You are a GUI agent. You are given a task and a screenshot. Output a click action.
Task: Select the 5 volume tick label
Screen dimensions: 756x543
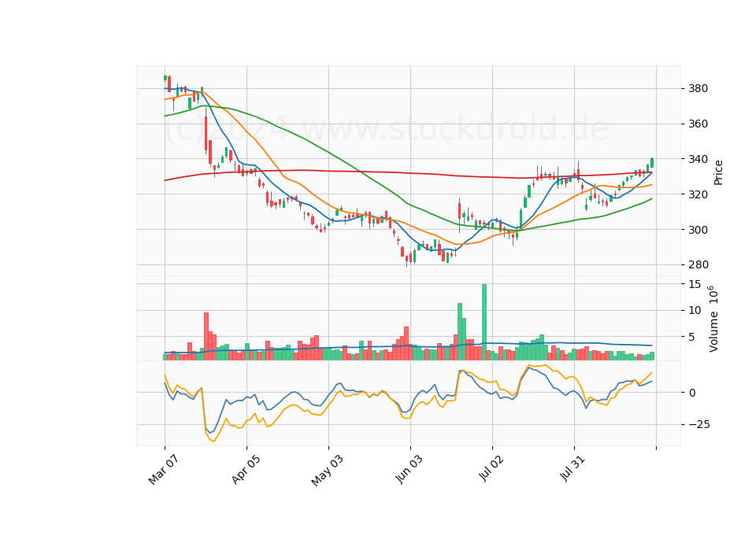coord(692,338)
